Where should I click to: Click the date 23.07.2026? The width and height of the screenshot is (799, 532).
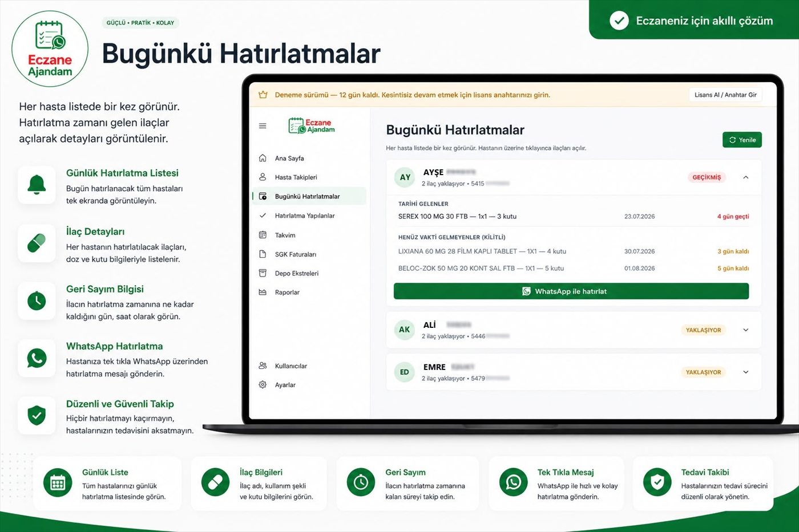639,216
